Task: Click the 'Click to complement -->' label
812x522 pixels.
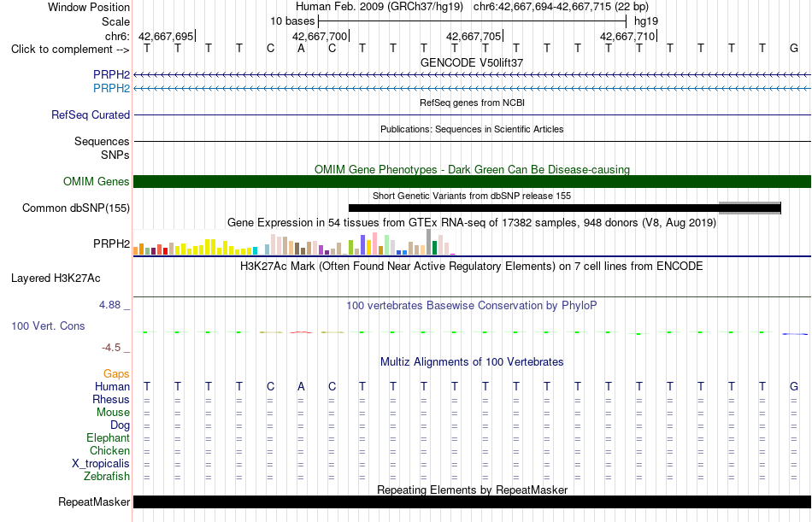Action: pyautogui.click(x=70, y=50)
